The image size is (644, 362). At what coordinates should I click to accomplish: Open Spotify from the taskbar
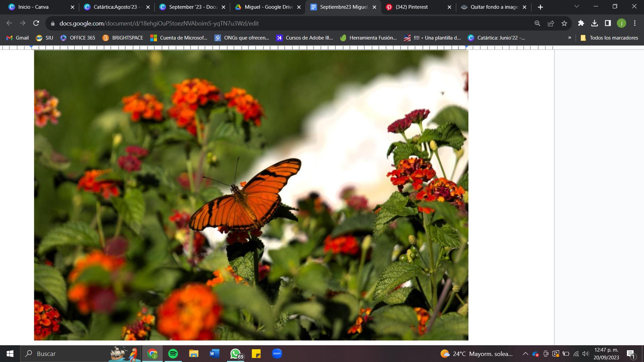173,354
